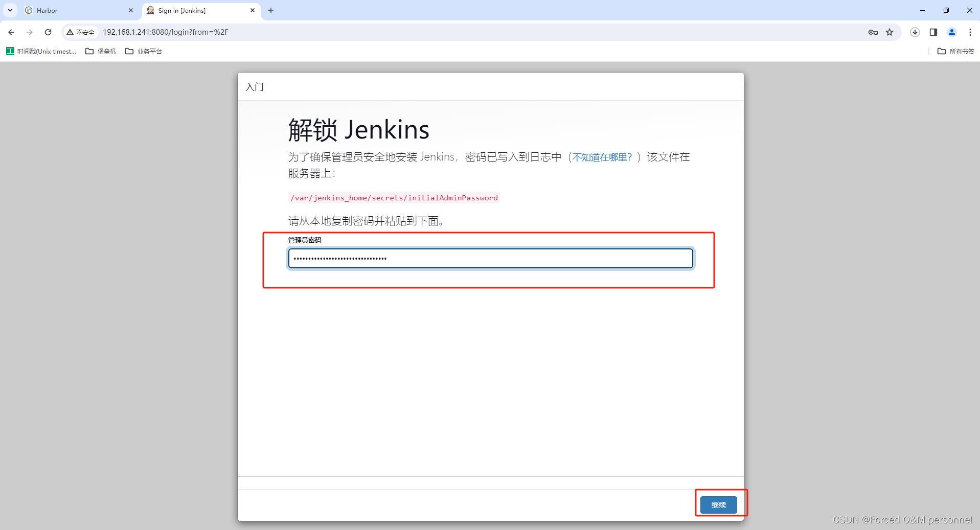The image size is (980, 530).
Task: Click the address bar URL
Action: coord(166,32)
